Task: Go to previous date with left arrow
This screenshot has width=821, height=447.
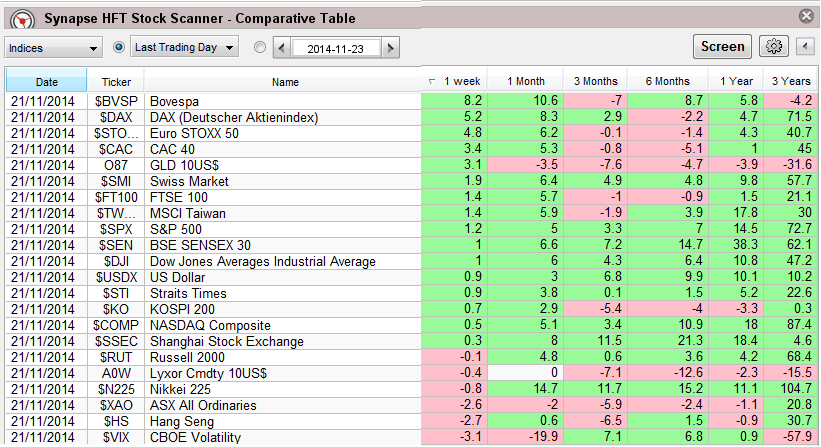Action: click(281, 47)
